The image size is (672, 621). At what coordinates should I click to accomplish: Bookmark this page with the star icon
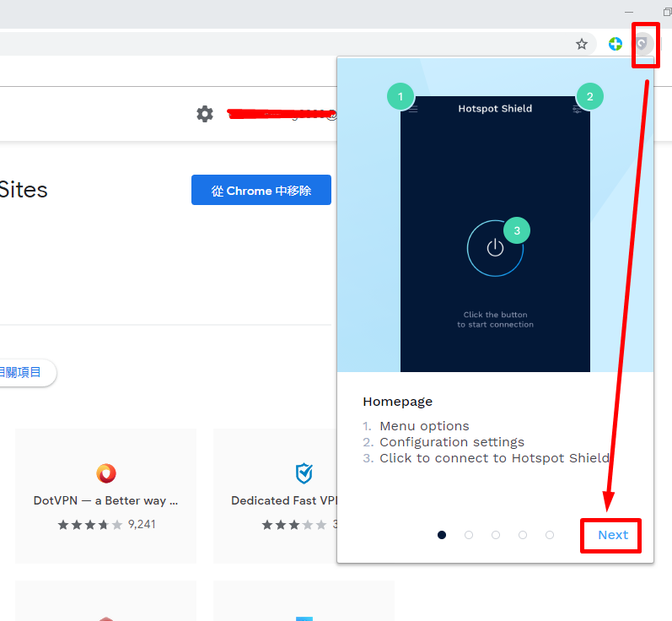(582, 44)
